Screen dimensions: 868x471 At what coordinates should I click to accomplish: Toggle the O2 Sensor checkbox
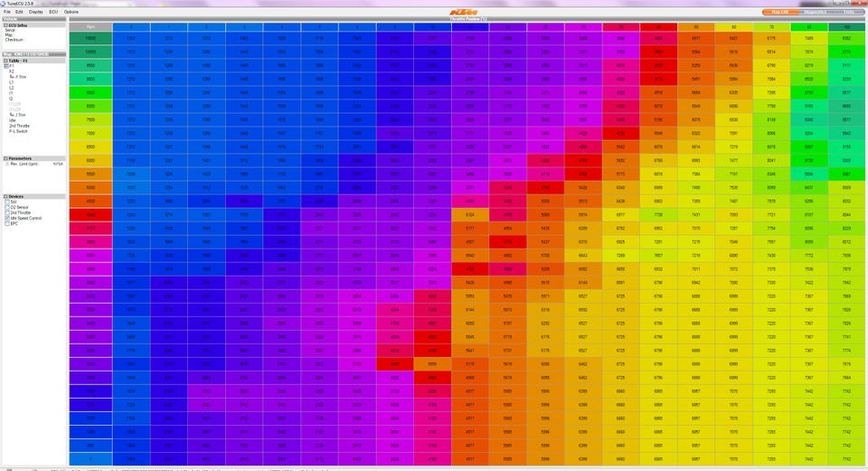(x=7, y=208)
